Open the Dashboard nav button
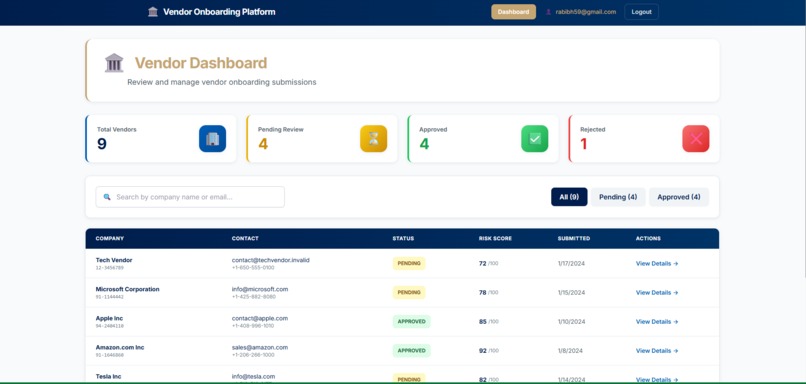The height and width of the screenshot is (384, 806). point(514,12)
